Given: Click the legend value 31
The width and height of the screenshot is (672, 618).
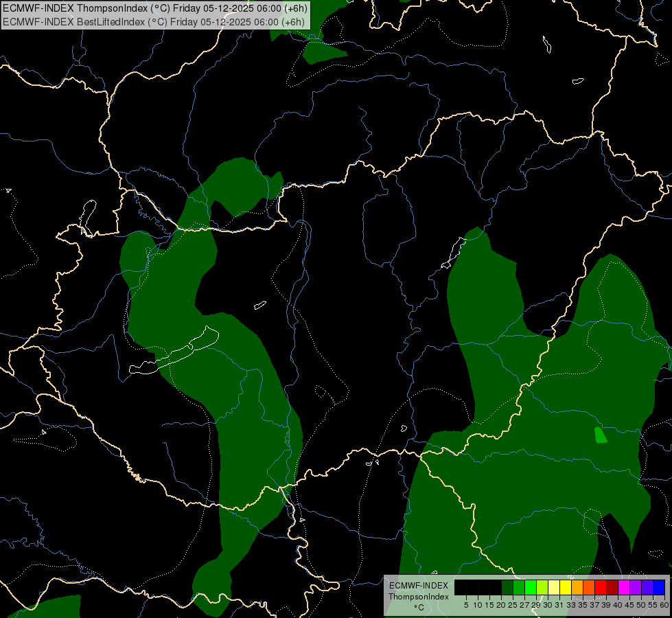Looking at the screenshot, I should coord(559,605).
